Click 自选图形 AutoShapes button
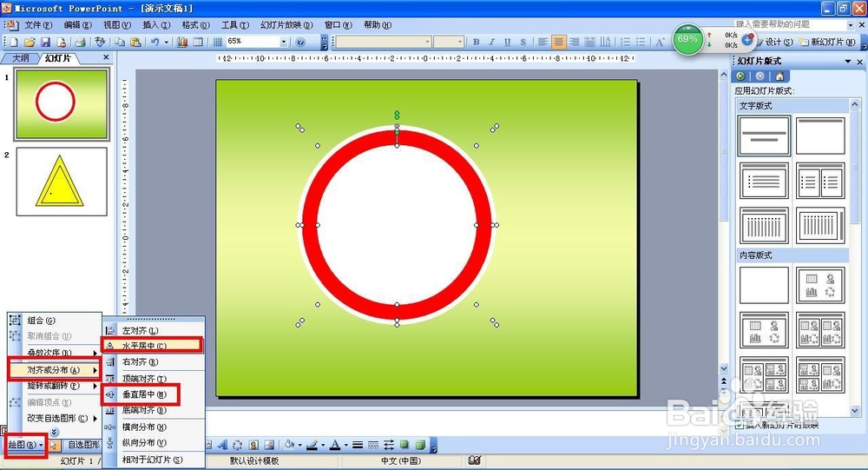The height and width of the screenshot is (470, 868). tap(83, 445)
